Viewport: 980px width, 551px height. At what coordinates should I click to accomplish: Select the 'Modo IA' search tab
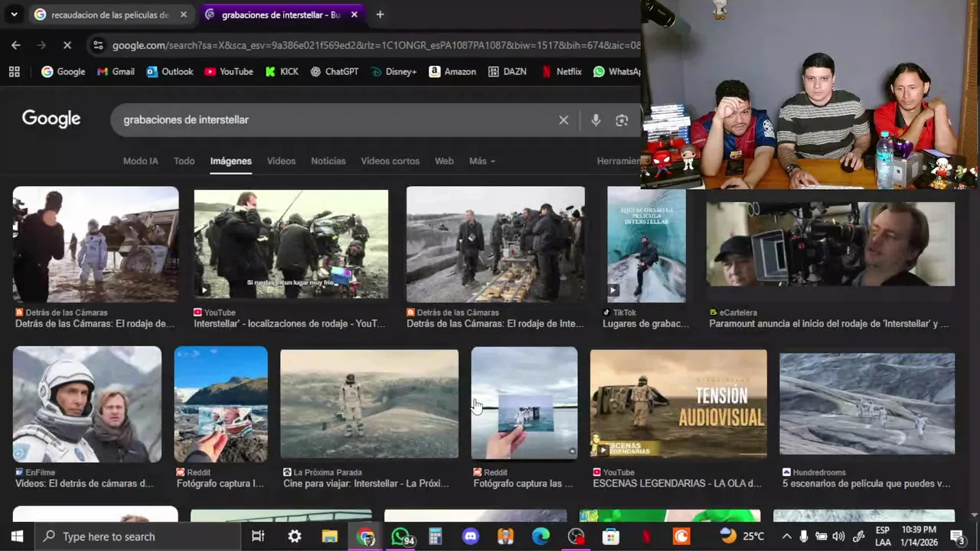140,161
